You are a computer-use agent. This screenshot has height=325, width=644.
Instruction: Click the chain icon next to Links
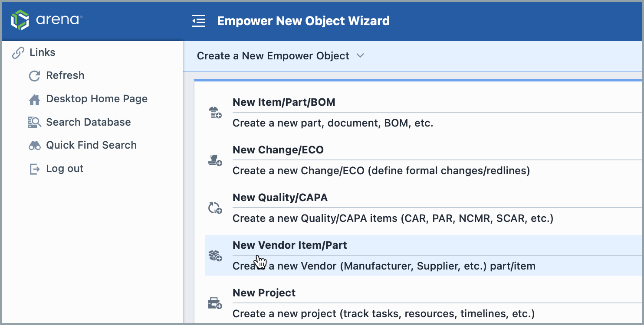pyautogui.click(x=17, y=52)
